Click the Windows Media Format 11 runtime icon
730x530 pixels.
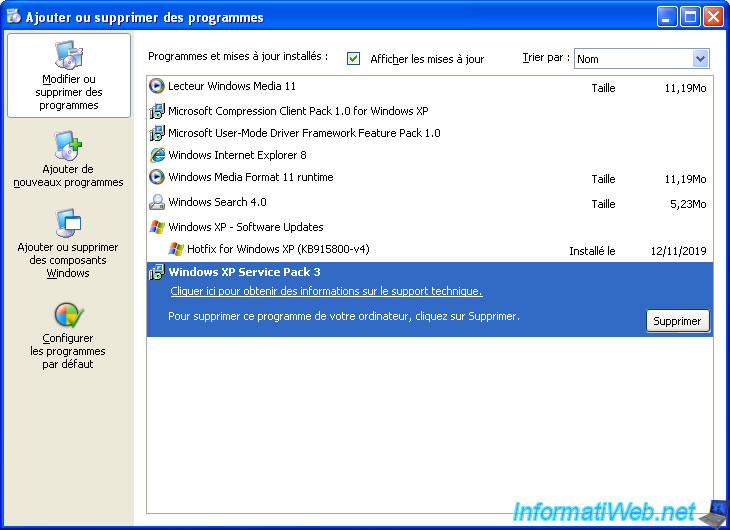tap(157, 177)
